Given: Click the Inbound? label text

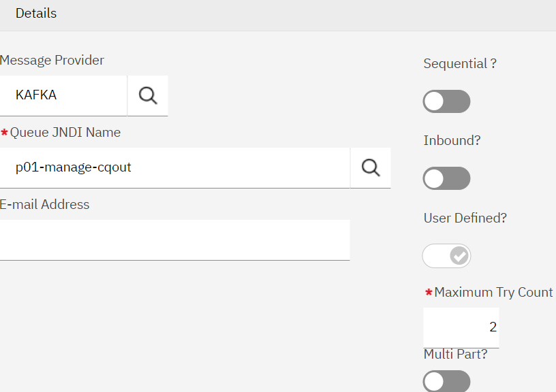Looking at the screenshot, I should tap(452, 140).
